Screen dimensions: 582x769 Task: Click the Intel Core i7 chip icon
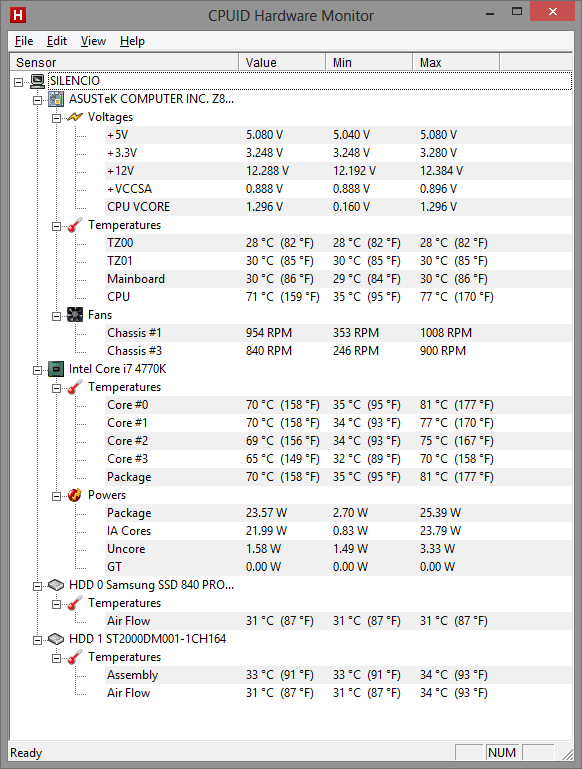(56, 369)
